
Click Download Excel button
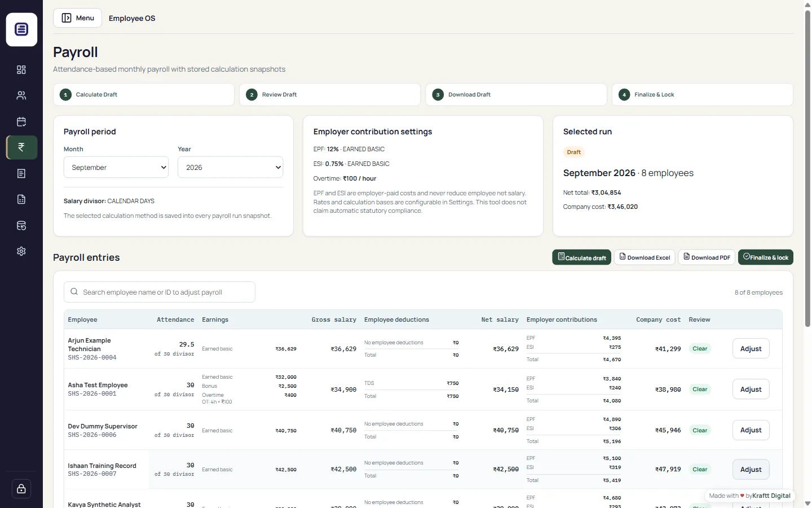tap(645, 257)
